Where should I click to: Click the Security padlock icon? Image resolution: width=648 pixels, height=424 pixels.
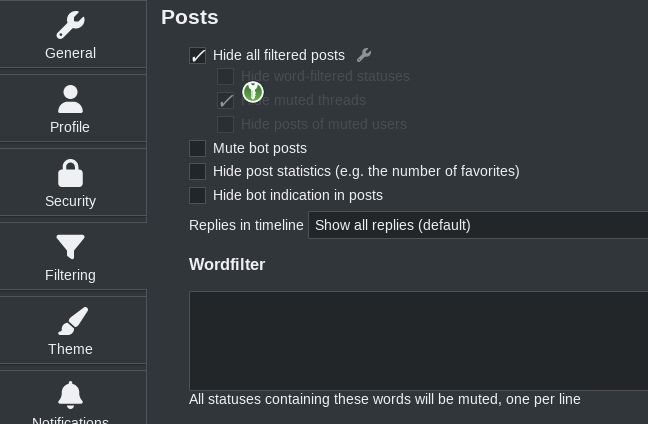point(70,173)
